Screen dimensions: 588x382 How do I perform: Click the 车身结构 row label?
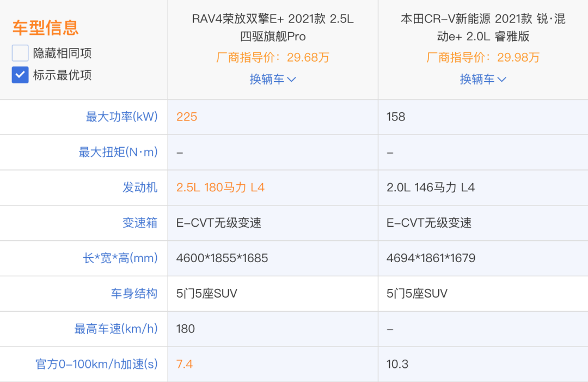pos(134,293)
